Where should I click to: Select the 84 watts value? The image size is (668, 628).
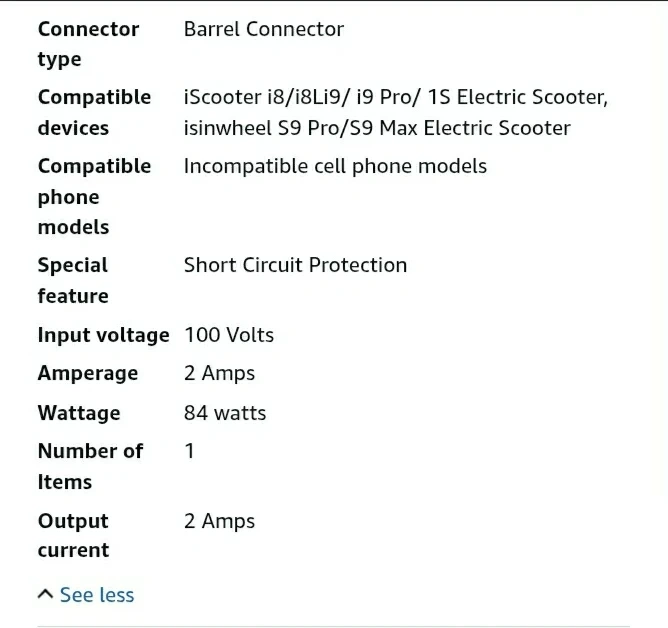[225, 413]
